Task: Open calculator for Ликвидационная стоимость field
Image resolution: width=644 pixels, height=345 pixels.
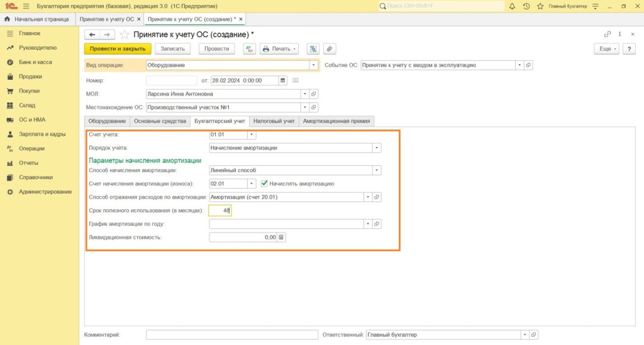Action: [281, 238]
